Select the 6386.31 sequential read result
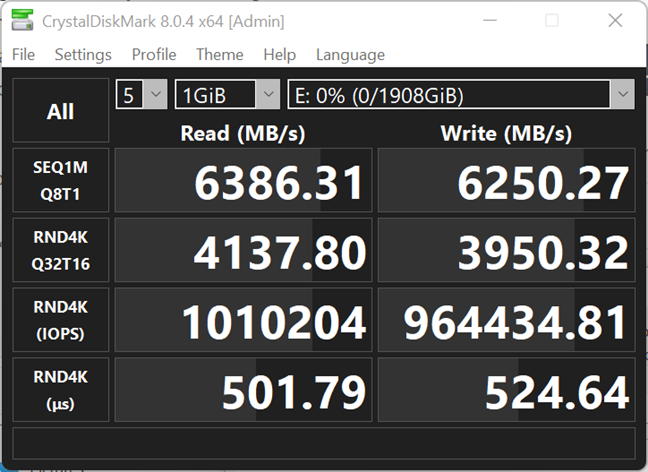The width and height of the screenshot is (648, 472). click(243, 180)
